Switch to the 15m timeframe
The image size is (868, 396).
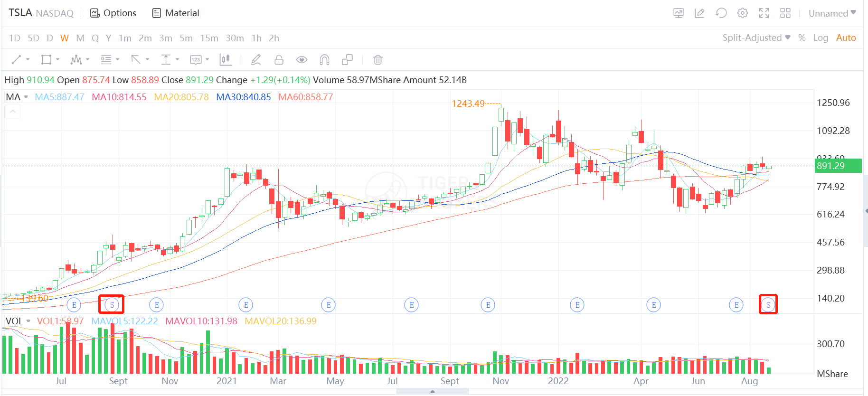(209, 38)
